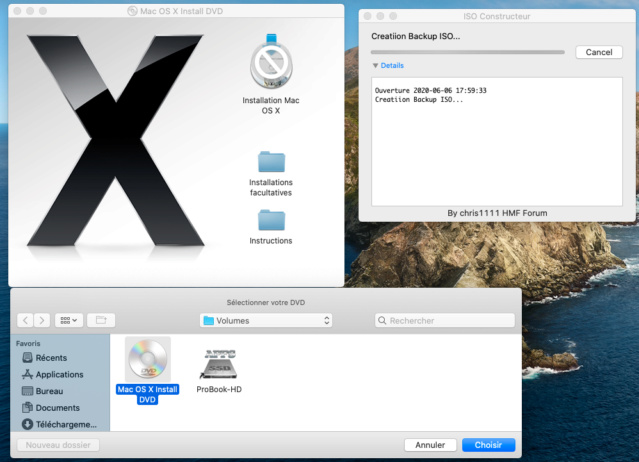This screenshot has height=462, width=639.
Task: Select Récents in the sidebar
Action: [x=45, y=358]
